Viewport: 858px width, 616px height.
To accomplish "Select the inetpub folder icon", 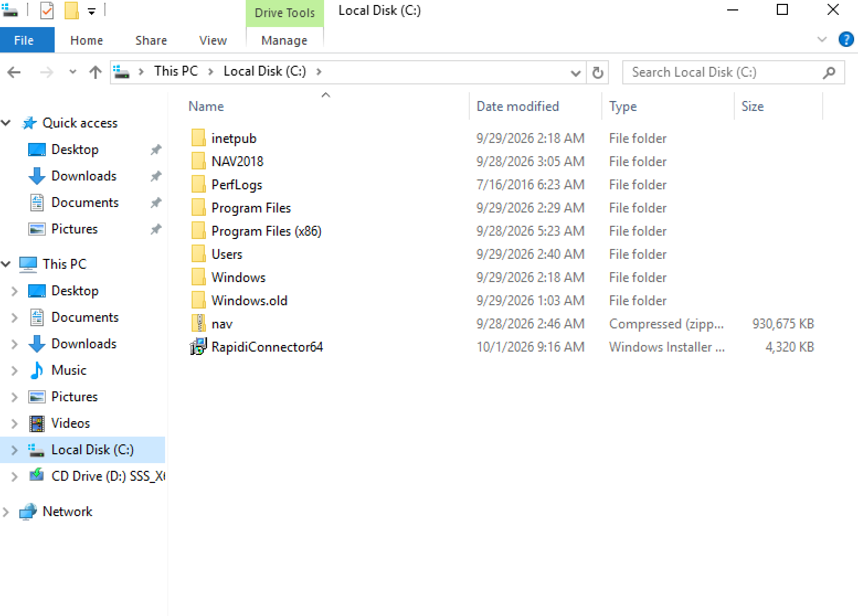I will click(198, 138).
